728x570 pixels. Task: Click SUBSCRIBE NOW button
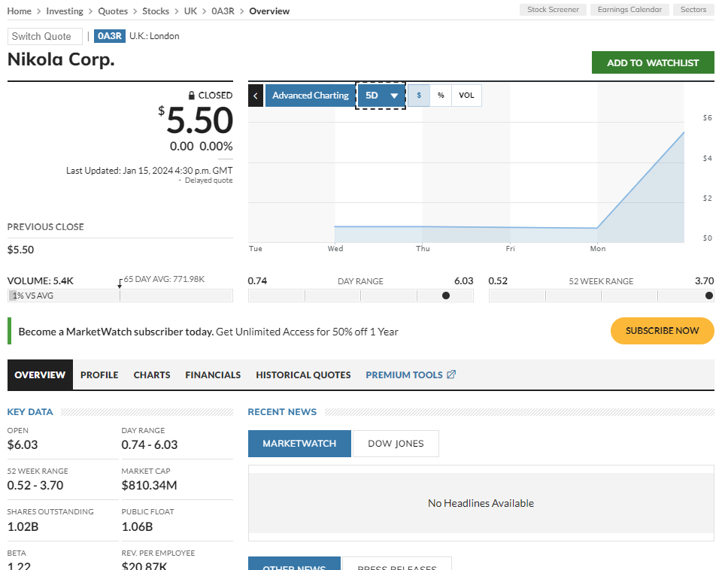(662, 331)
